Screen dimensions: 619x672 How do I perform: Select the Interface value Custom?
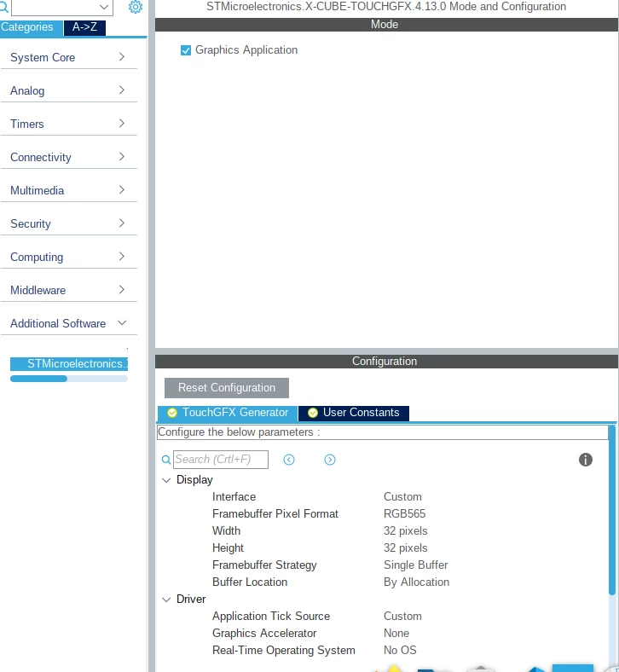coord(402,496)
